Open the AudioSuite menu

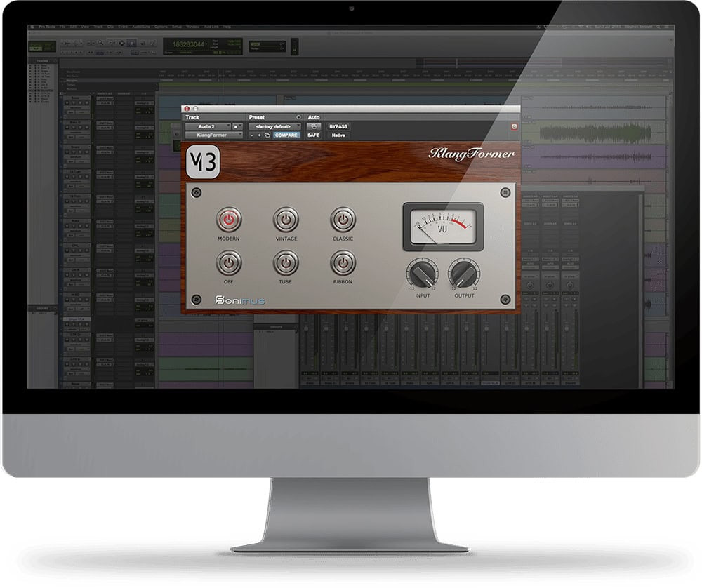[x=140, y=27]
